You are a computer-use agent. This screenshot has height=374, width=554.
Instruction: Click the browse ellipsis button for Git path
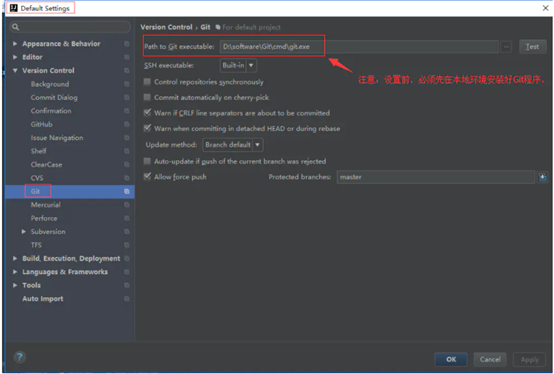(506, 47)
